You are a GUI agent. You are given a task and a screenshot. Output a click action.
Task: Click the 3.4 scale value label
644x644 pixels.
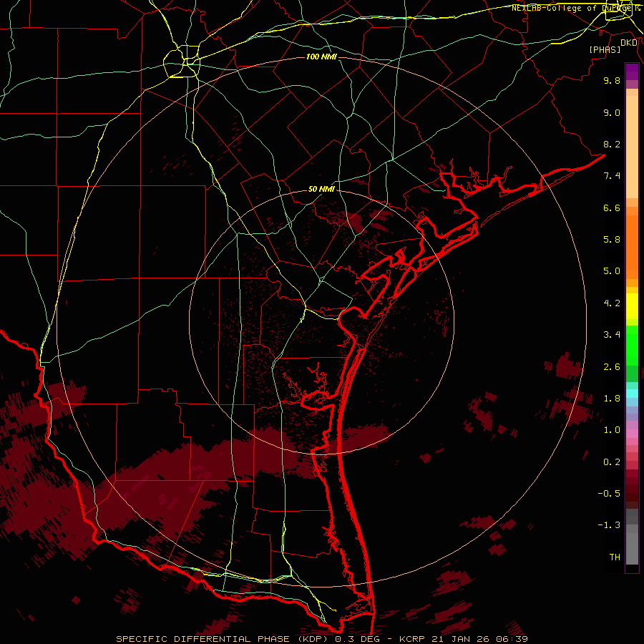click(x=612, y=335)
